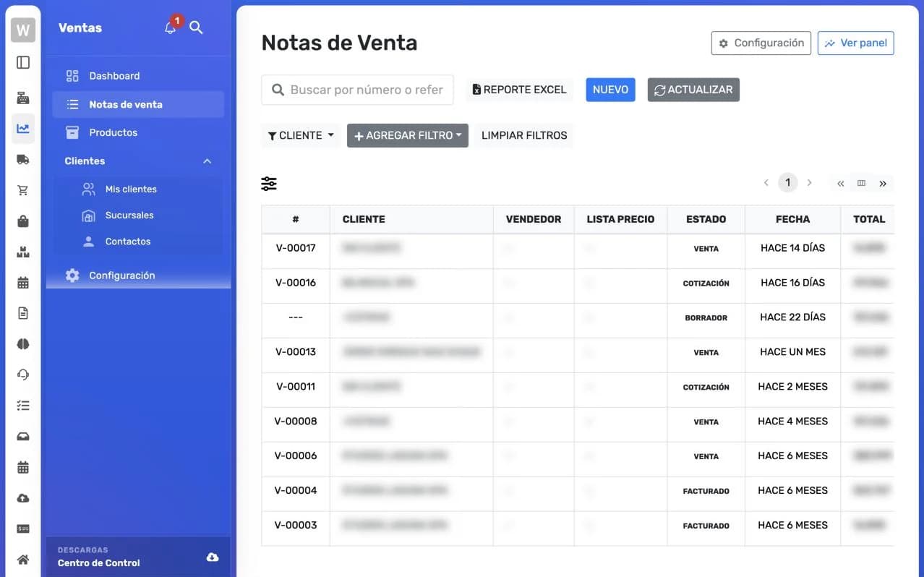Open Contactos submenu item
The height and width of the screenshot is (577, 924).
coord(138,242)
